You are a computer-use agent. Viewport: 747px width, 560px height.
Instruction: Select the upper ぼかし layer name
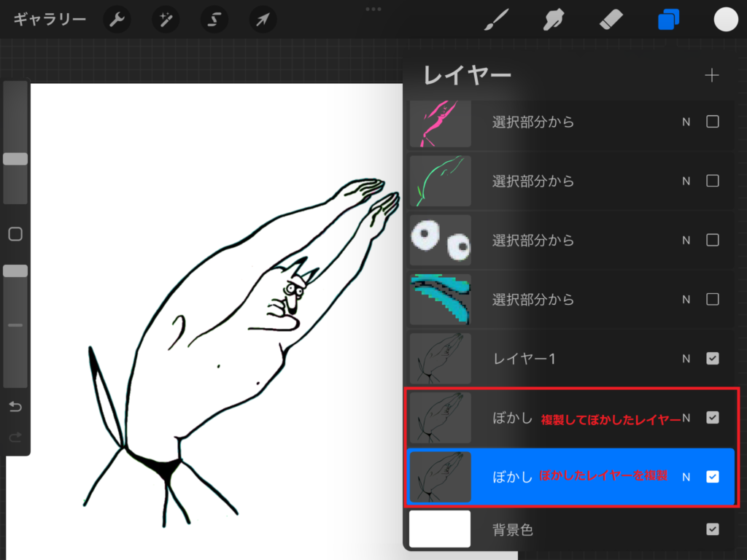512,418
